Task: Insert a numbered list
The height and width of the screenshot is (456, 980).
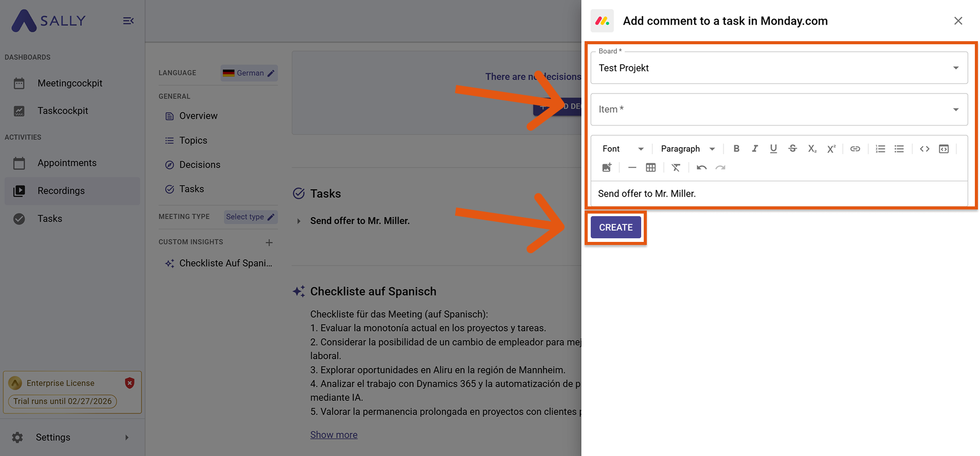Action: pos(880,149)
